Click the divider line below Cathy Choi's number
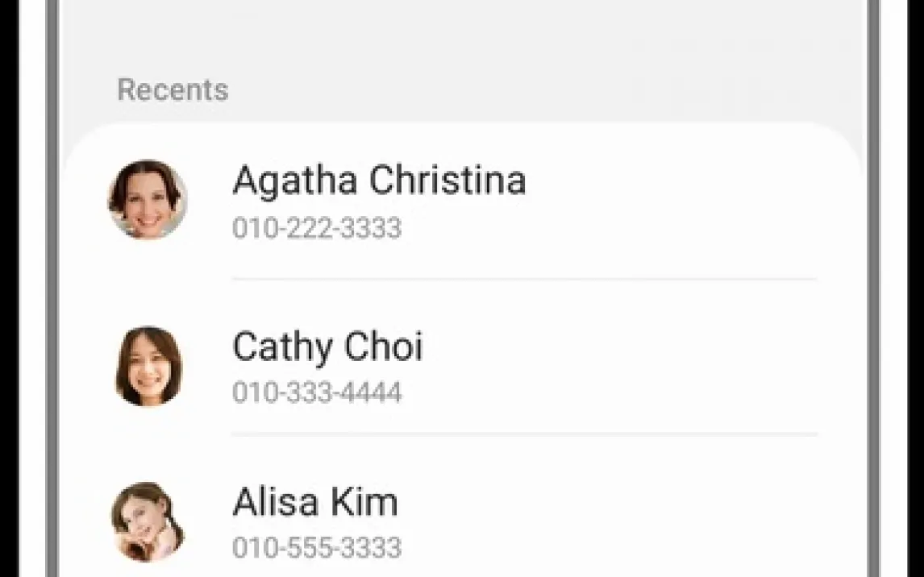The image size is (924, 577). tap(524, 434)
